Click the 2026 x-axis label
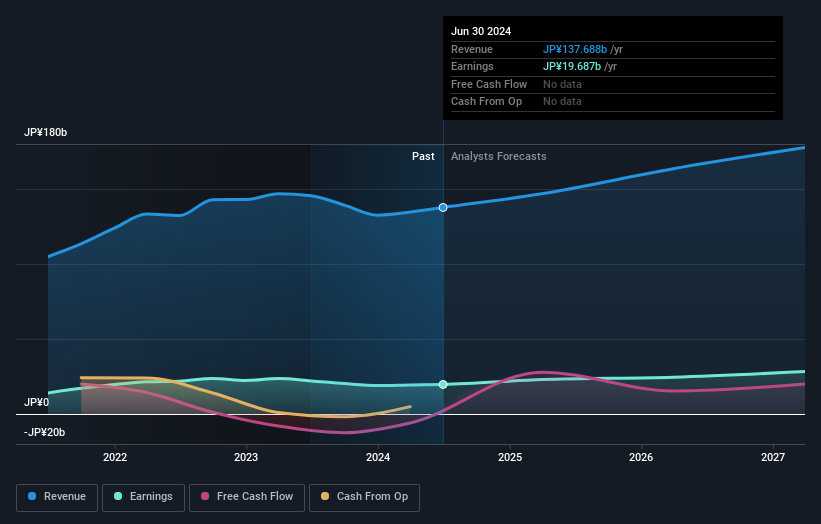The height and width of the screenshot is (524, 821). point(641,457)
